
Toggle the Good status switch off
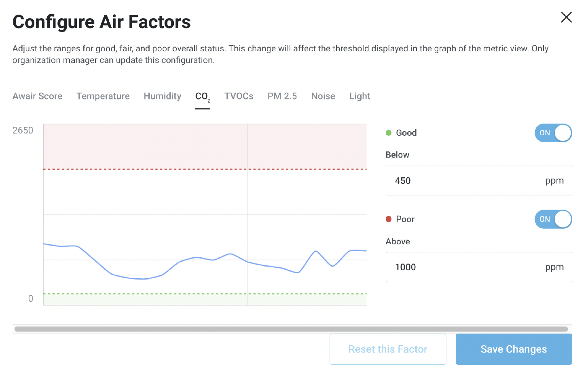553,133
